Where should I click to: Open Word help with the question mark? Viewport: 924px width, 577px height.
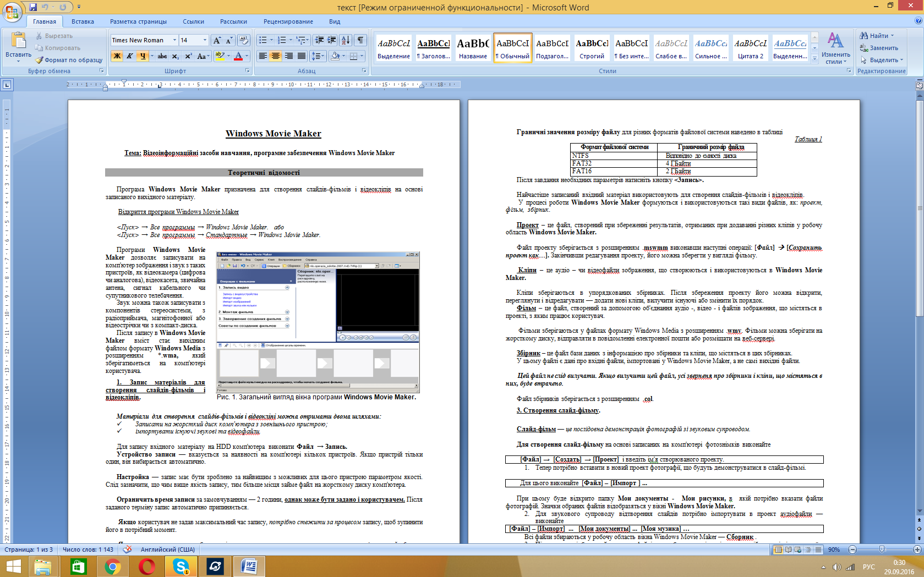pyautogui.click(x=918, y=21)
